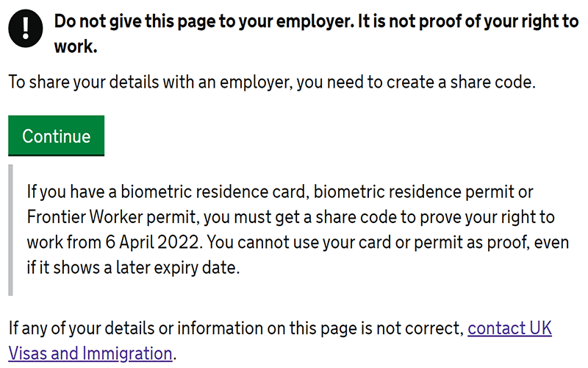The image size is (588, 368).
Task: Click the '6 April 2022' date text
Action: click(151, 242)
